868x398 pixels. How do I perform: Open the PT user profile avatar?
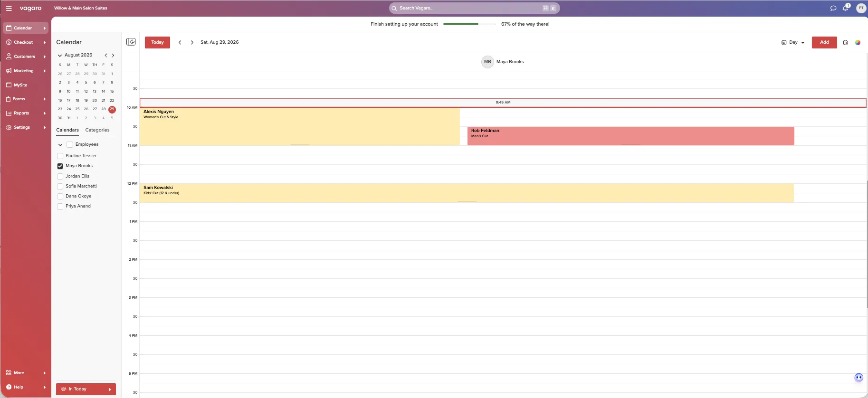861,8
